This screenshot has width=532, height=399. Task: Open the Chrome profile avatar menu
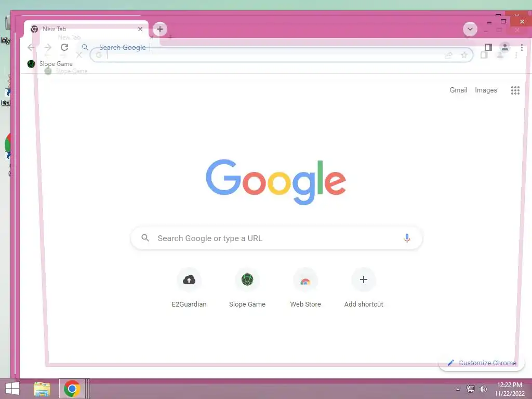click(x=505, y=47)
